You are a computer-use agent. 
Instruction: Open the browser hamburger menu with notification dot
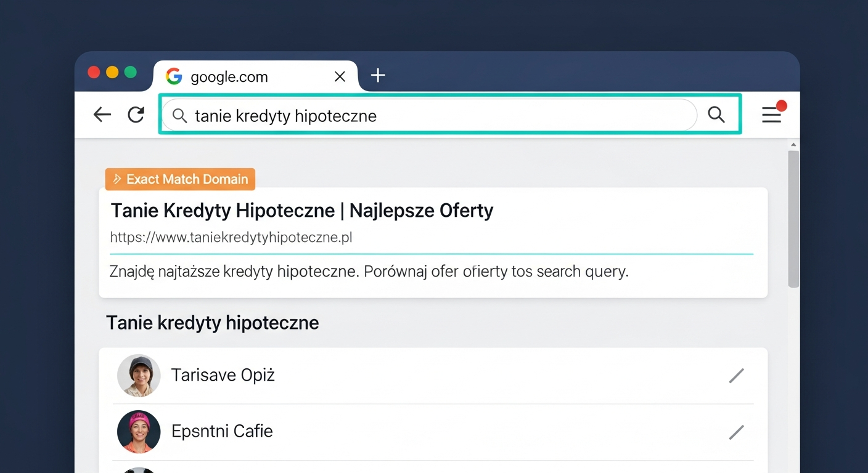[772, 115]
